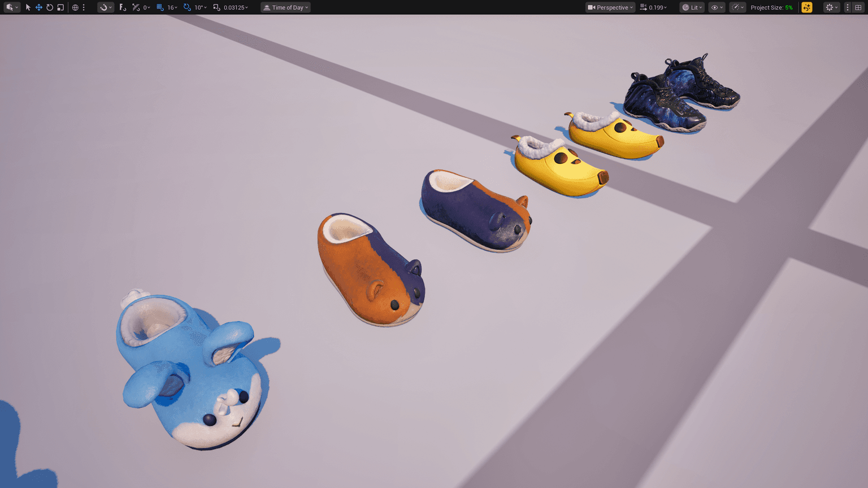This screenshot has width=868, height=488.
Task: Select the near yellow banana slipper
Action: 559,167
